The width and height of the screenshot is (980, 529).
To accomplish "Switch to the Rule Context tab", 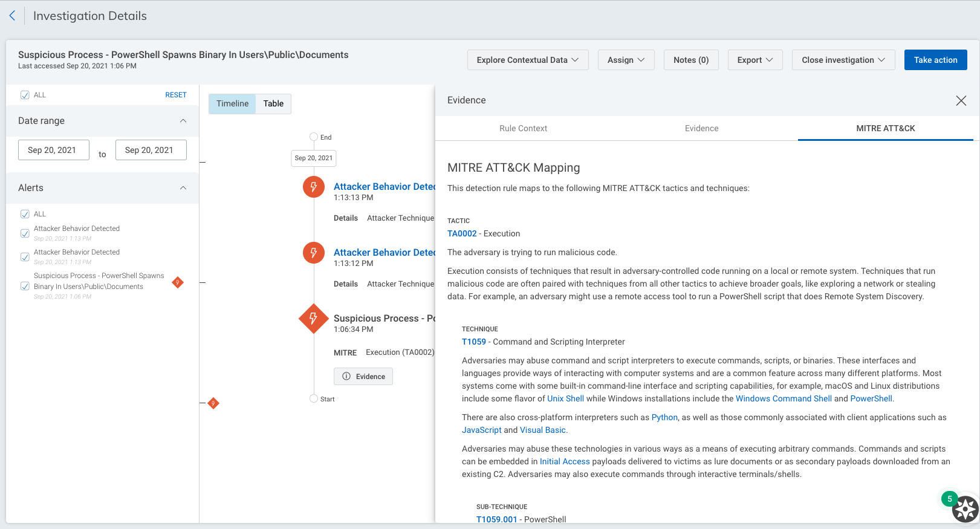I will point(523,128).
